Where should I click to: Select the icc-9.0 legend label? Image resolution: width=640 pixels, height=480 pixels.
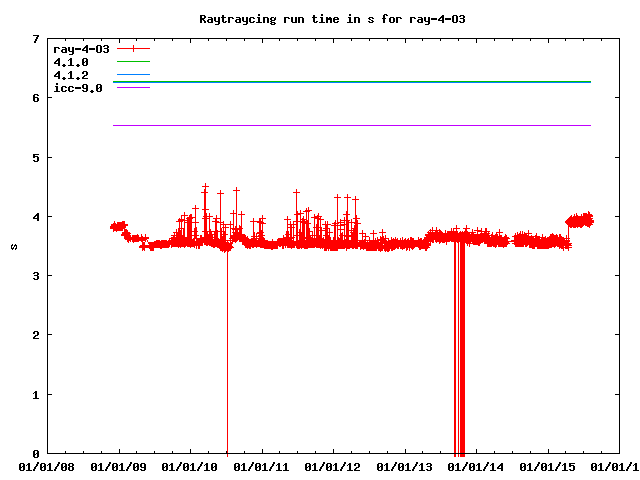click(78, 88)
